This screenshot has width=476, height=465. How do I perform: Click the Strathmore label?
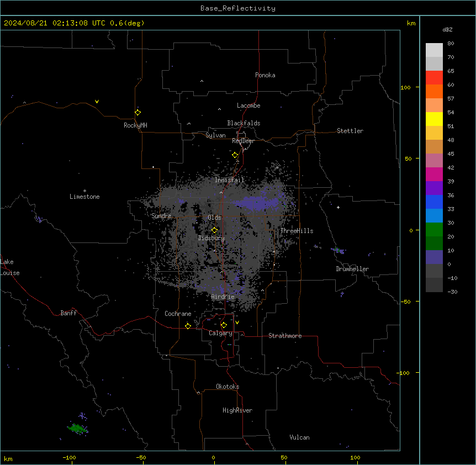pos(285,336)
